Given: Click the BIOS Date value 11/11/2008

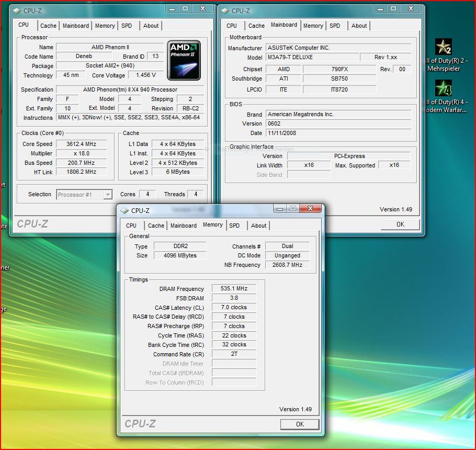Looking at the screenshot, I should point(339,133).
